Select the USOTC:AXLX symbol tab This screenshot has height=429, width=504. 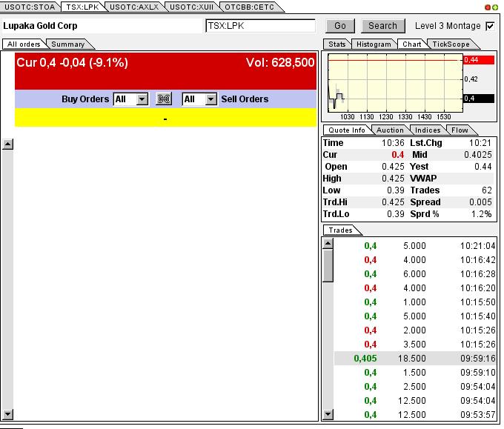(x=133, y=7)
